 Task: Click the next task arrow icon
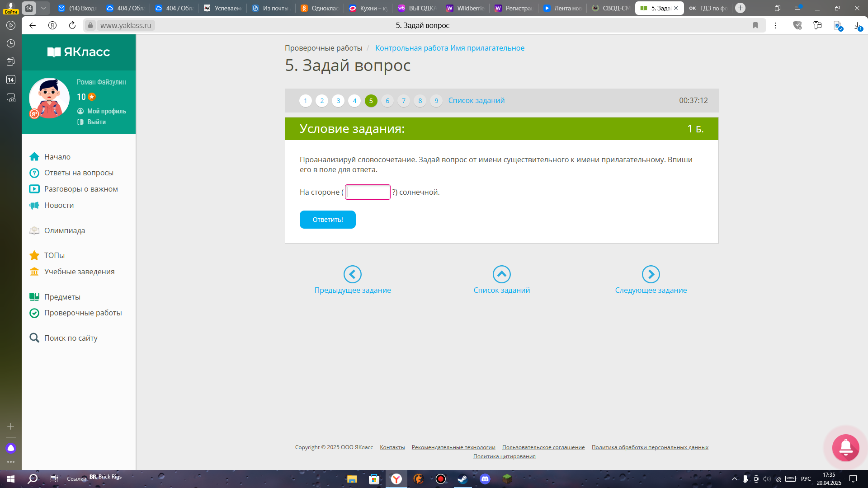651,274
